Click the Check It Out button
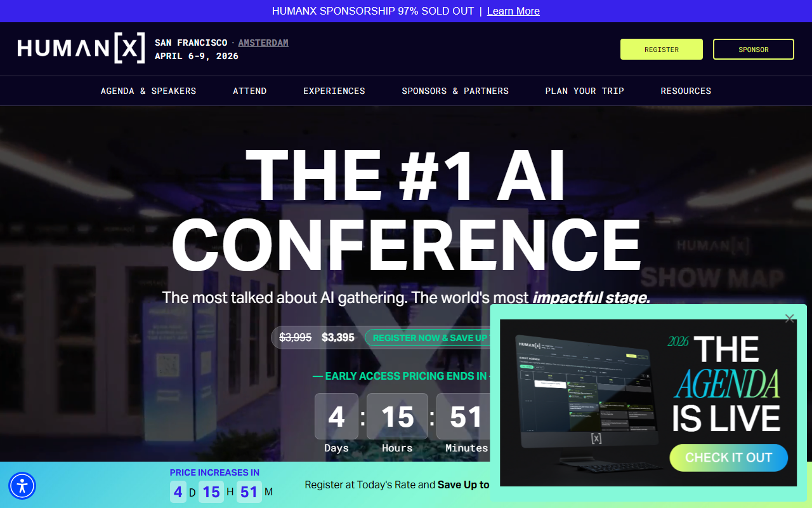The image size is (812, 508). coord(729,458)
